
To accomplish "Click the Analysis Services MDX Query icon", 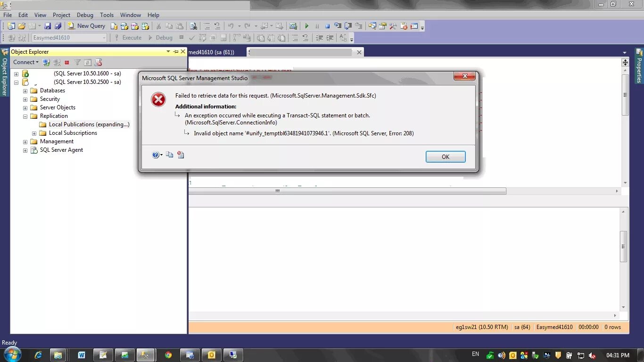I will coord(124,26).
